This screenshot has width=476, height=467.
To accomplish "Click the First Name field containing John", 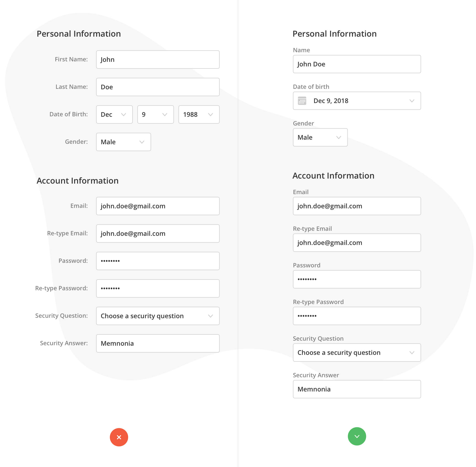I will pos(158,60).
